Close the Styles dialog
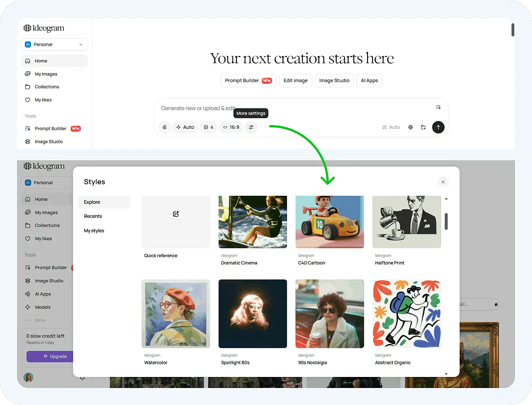This screenshot has width=532, height=405. [443, 182]
